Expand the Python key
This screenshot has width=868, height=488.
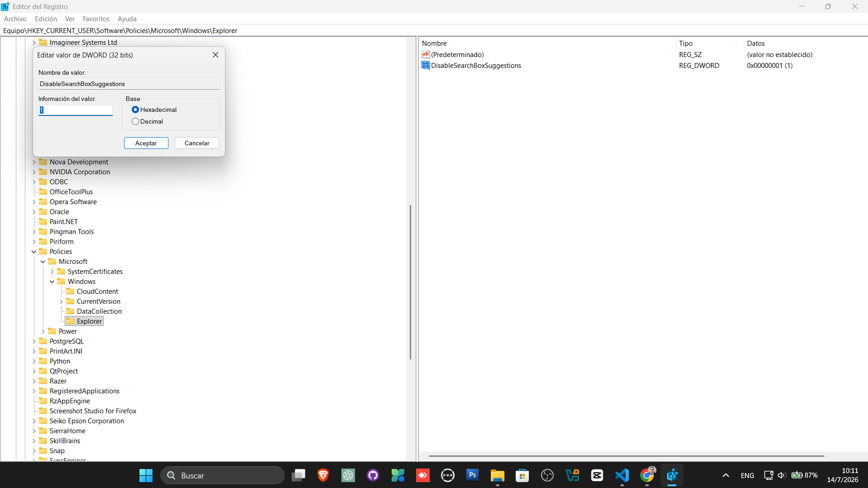click(34, 361)
